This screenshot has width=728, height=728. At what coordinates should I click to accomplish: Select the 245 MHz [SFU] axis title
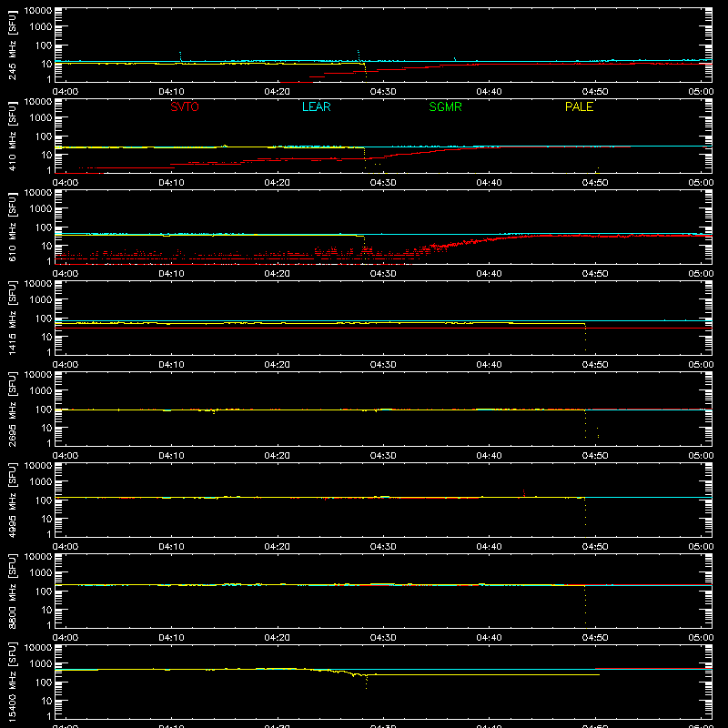(x=13, y=45)
